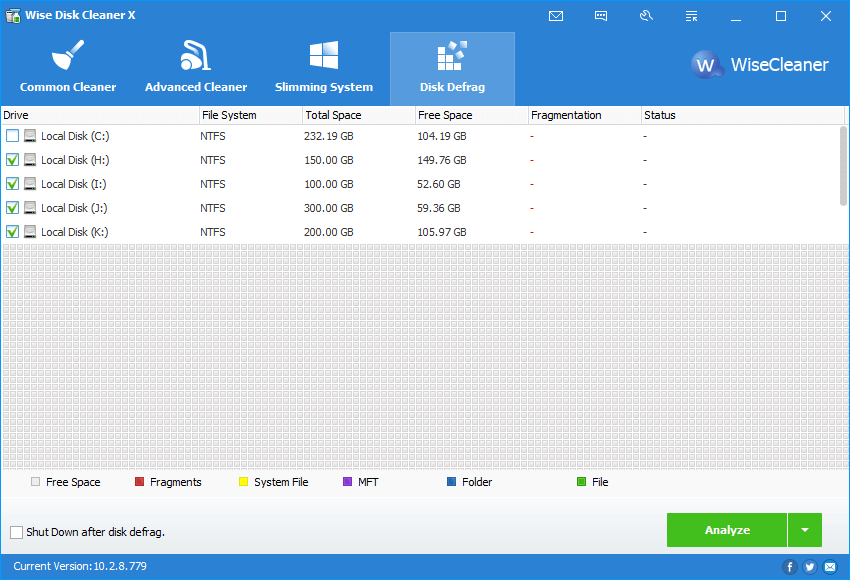Viewport: 850px width, 580px height.
Task: Click the 52.60 GB free space cell
Action: coord(439,184)
